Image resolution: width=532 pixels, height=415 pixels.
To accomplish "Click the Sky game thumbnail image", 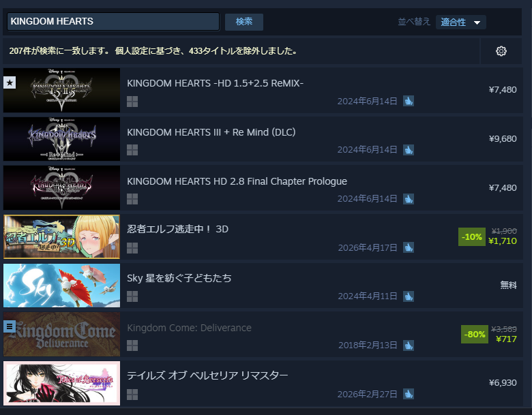I will coord(62,286).
